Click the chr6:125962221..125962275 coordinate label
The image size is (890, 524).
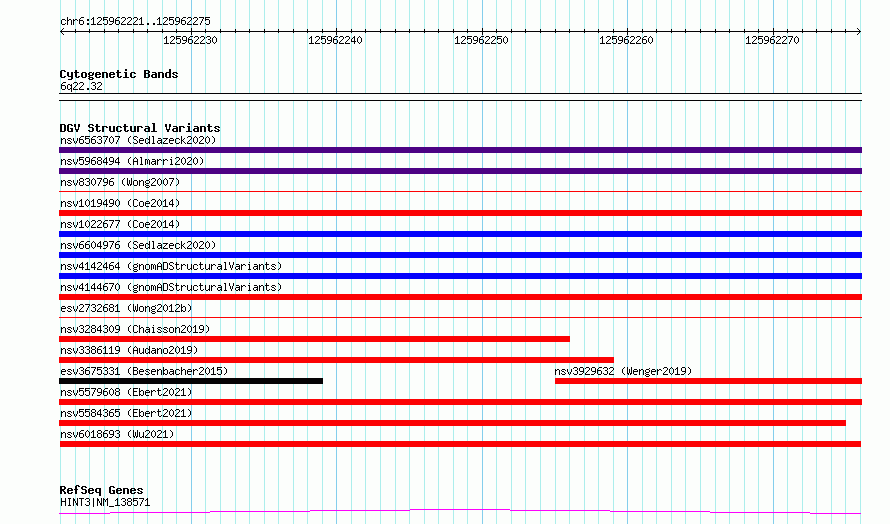(x=135, y=22)
